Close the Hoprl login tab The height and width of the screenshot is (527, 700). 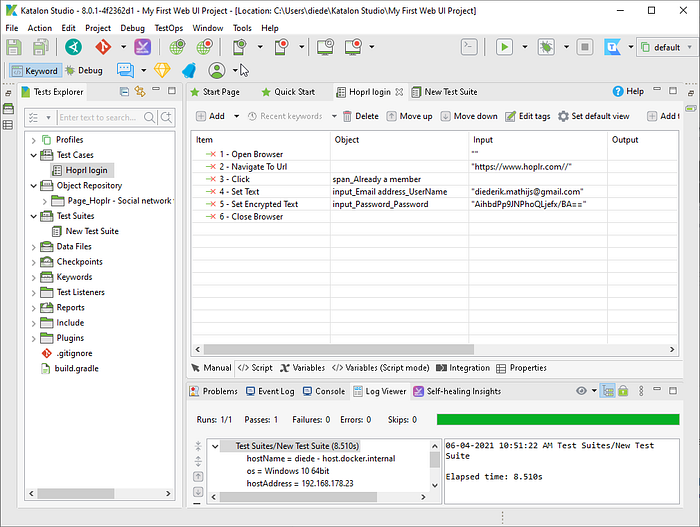pyautogui.click(x=399, y=92)
